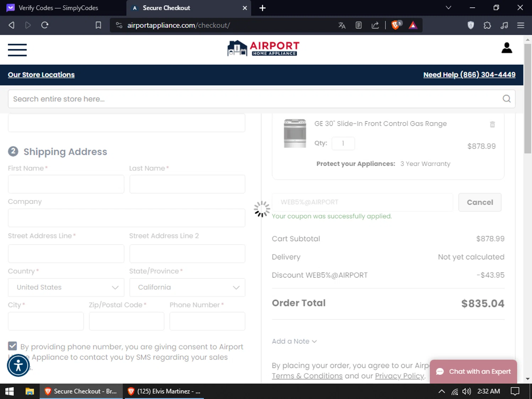Close the Secure Checkout tab

245,8
